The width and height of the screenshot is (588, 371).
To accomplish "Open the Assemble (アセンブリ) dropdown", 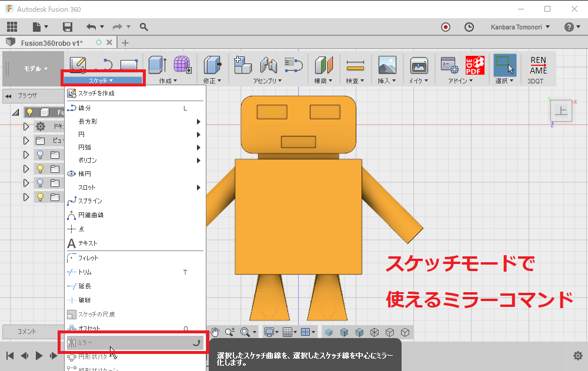I will click(x=267, y=81).
